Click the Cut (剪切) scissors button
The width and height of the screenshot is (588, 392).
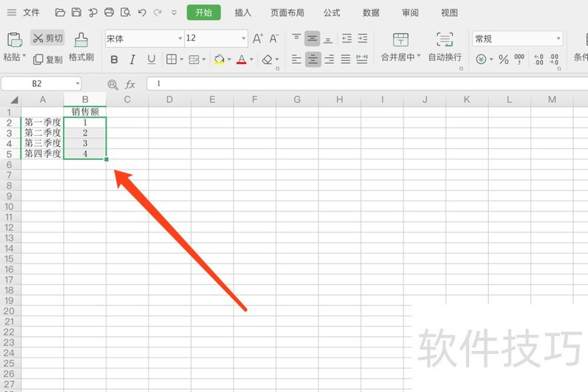coord(48,37)
